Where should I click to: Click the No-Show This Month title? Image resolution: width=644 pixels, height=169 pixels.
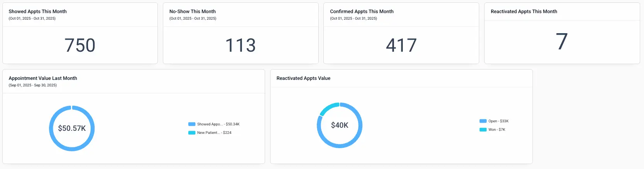(x=193, y=12)
